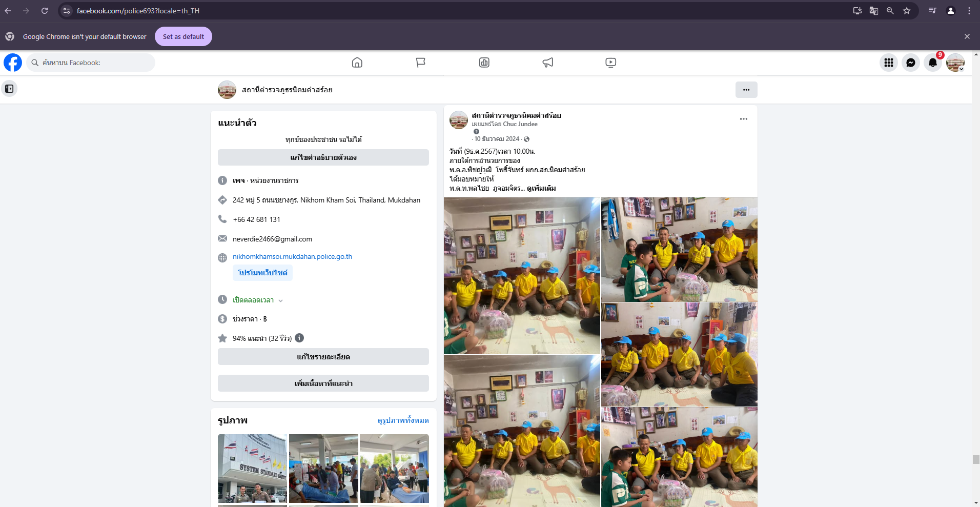Viewport: 980px width, 507px height.
Task: Open the Facebook apps grid menu
Action: click(888, 63)
